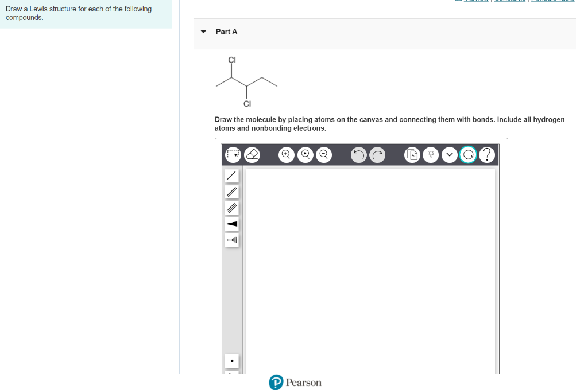The height and width of the screenshot is (390, 588).
Task: Click the dichloro compound structure image
Action: click(246, 82)
